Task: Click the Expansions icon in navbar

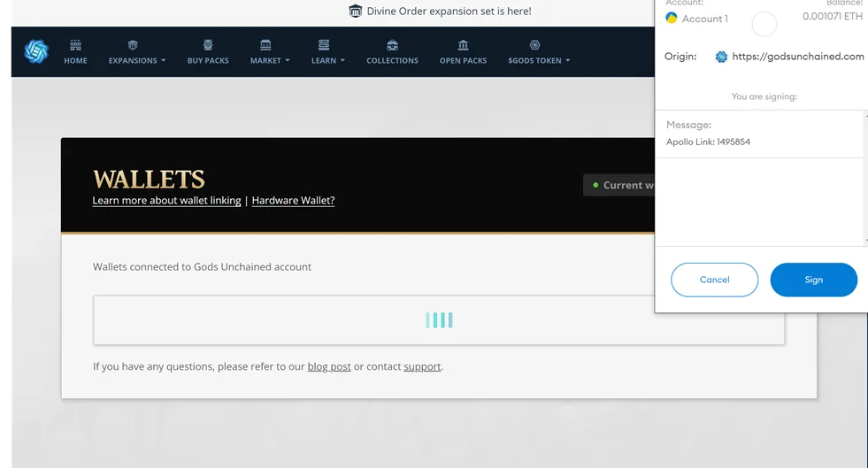Action: point(133,45)
